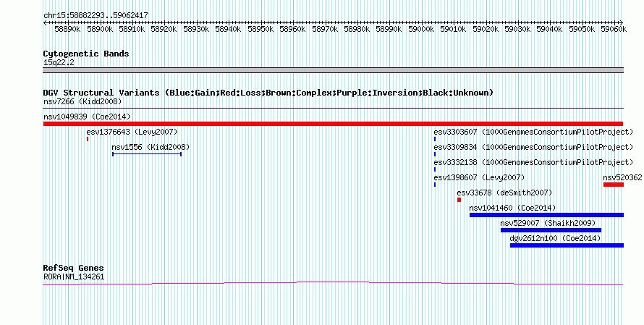This screenshot has width=644, height=325.
Task: Click the chr15:58882293..59062417 region label
Action: click(x=96, y=15)
